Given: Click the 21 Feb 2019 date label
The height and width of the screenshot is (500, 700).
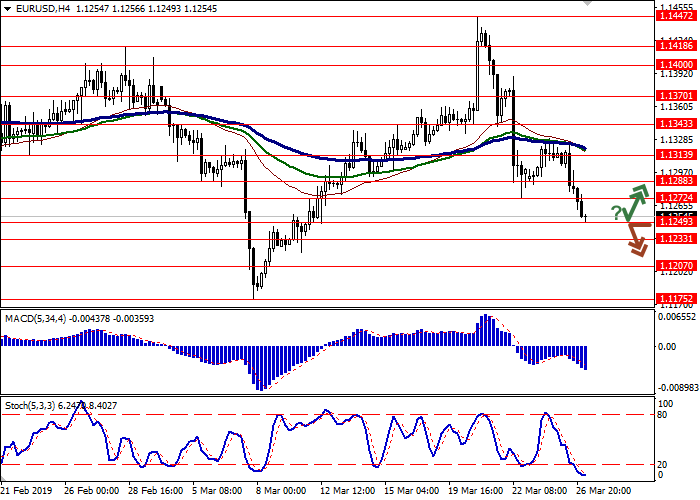Looking at the screenshot, I should [x=26, y=491].
